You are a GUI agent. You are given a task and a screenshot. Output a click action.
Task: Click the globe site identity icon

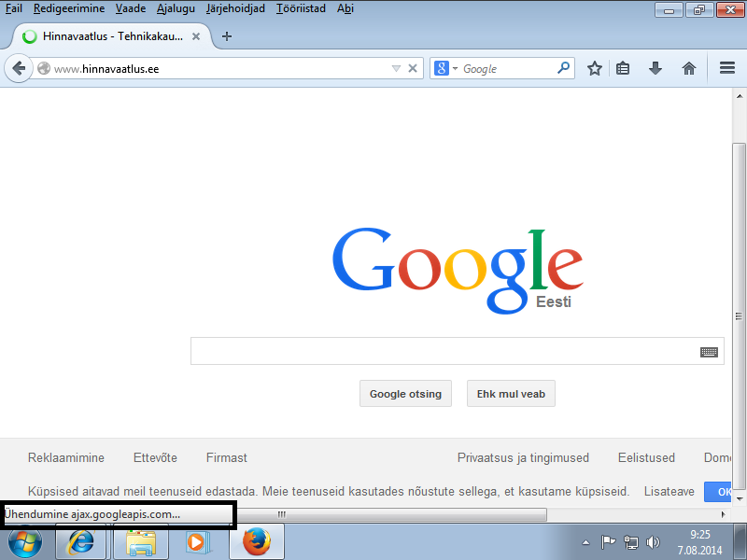tap(44, 68)
